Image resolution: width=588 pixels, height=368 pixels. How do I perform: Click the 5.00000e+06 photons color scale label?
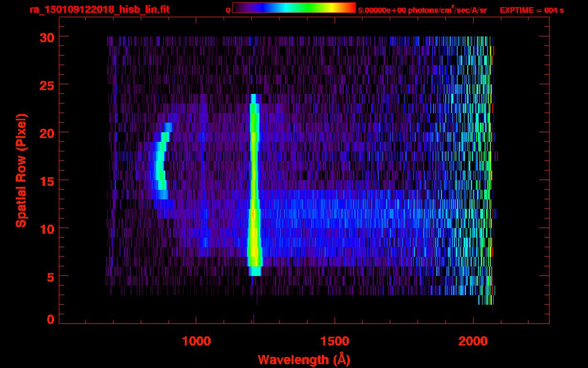coord(422,10)
